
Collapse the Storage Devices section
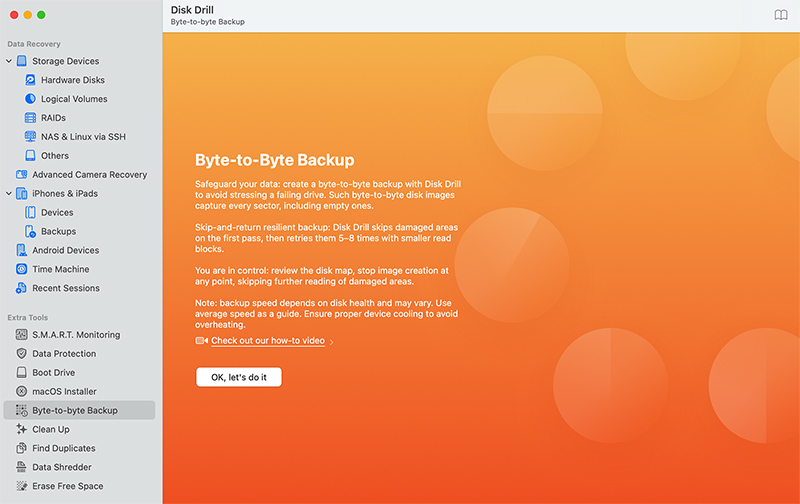(9, 61)
